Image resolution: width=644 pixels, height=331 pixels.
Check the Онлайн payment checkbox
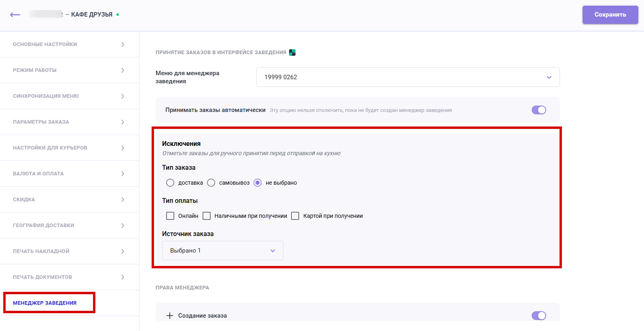point(170,216)
